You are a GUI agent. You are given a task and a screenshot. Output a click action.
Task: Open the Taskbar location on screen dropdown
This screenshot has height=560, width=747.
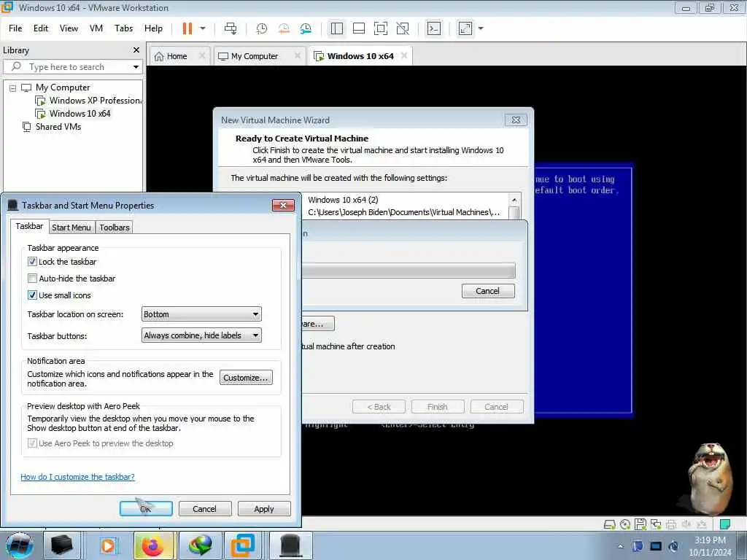pyautogui.click(x=201, y=314)
